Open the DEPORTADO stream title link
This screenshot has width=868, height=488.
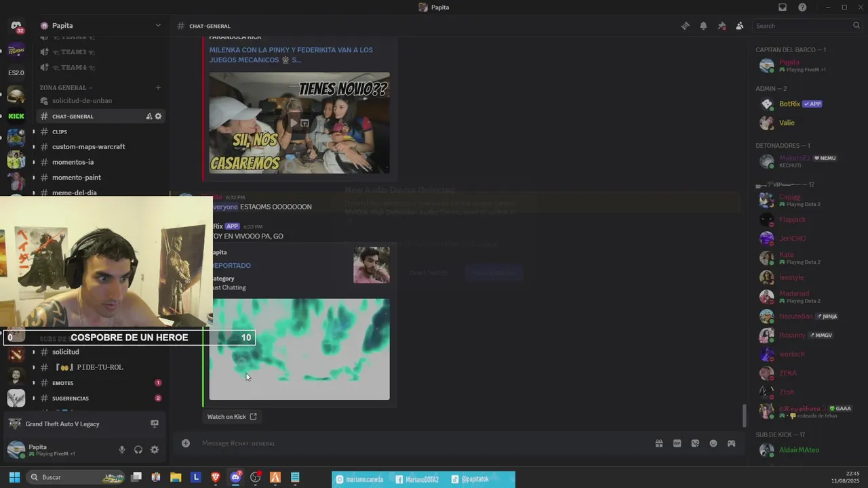tap(232, 265)
